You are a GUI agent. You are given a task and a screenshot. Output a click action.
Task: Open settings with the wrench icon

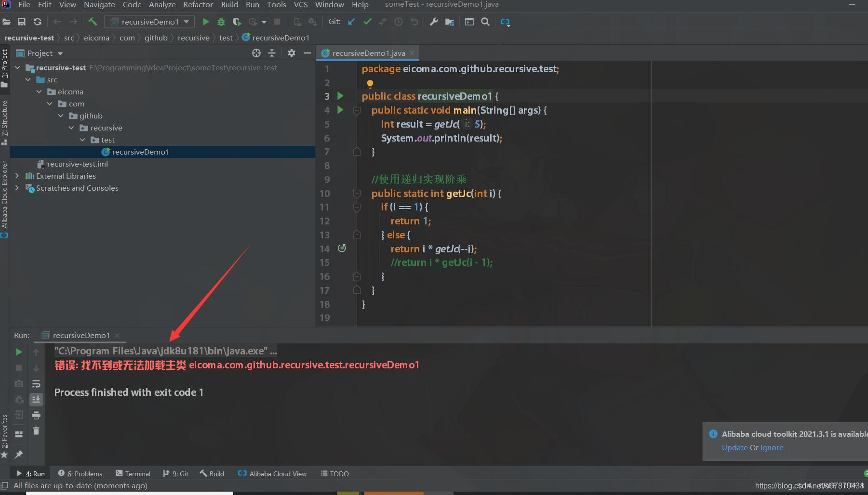pos(434,22)
